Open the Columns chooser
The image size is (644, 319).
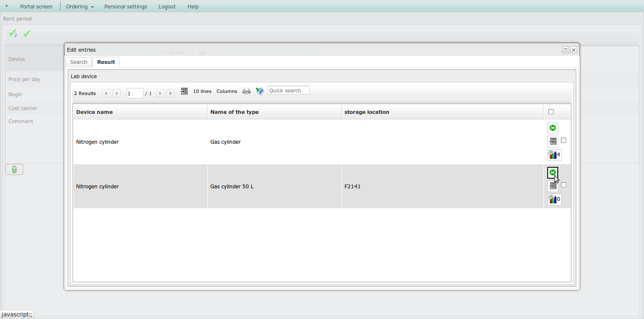click(x=227, y=91)
